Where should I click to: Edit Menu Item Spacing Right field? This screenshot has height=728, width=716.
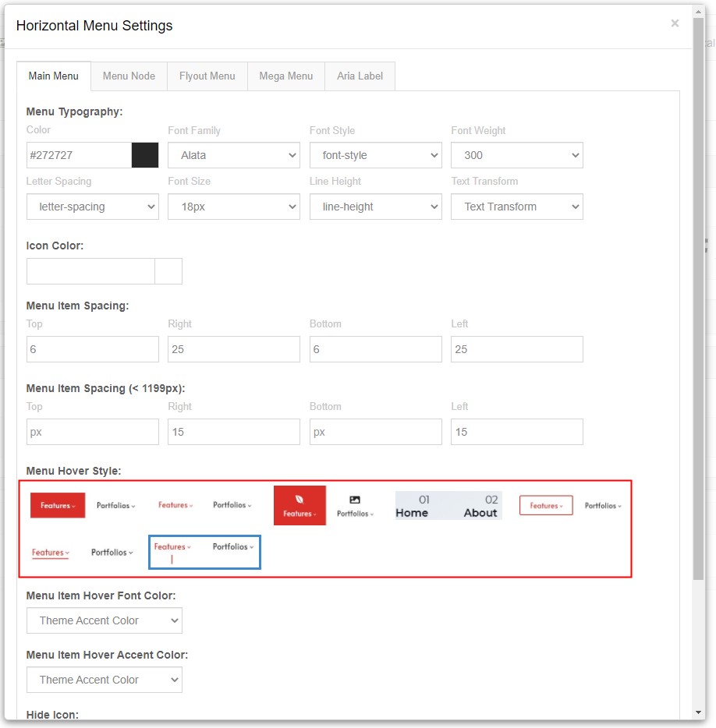[x=234, y=349]
